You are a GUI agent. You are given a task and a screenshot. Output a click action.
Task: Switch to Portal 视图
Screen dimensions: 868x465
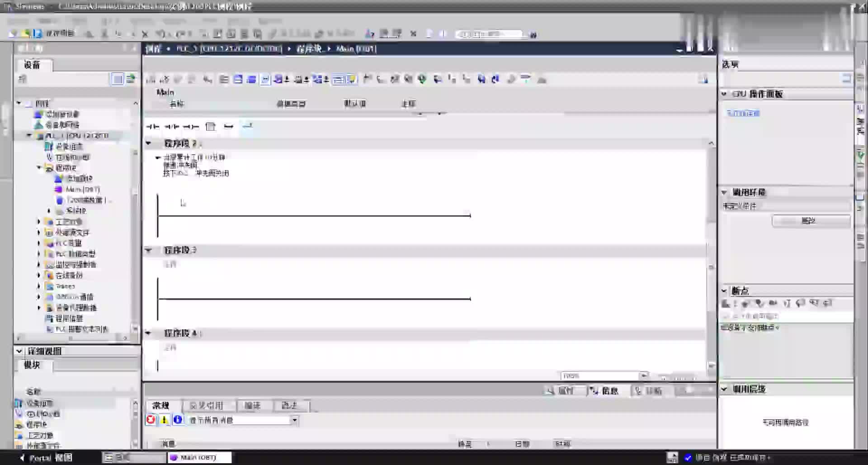(46, 458)
